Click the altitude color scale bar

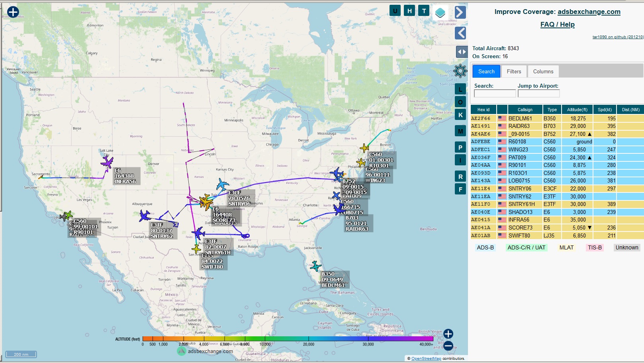click(x=288, y=339)
